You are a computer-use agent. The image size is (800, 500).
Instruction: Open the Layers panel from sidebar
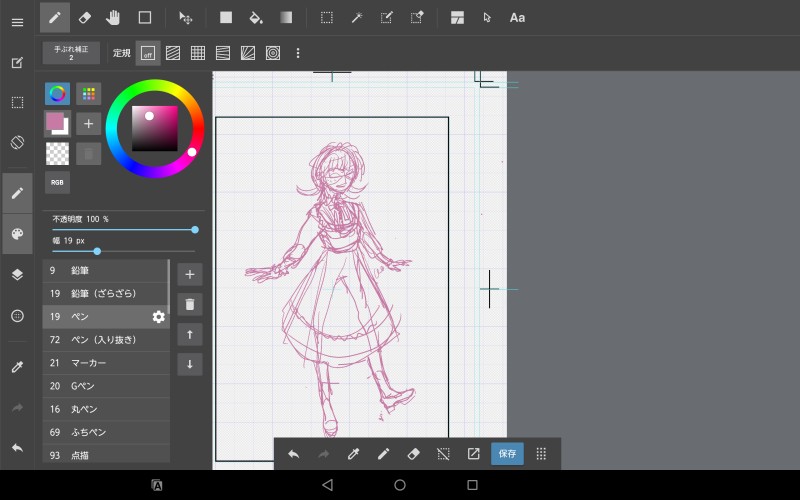tap(17, 274)
